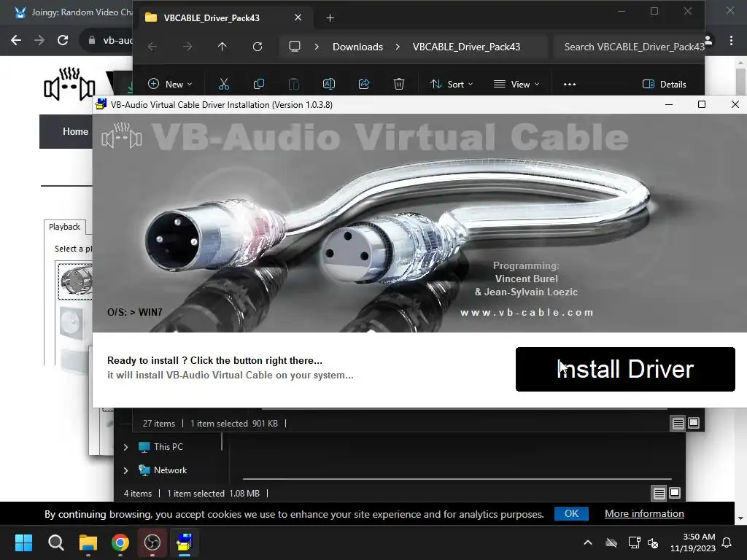Toggle the Details pane in File Explorer
This screenshot has height=560, width=747.
pyautogui.click(x=665, y=85)
